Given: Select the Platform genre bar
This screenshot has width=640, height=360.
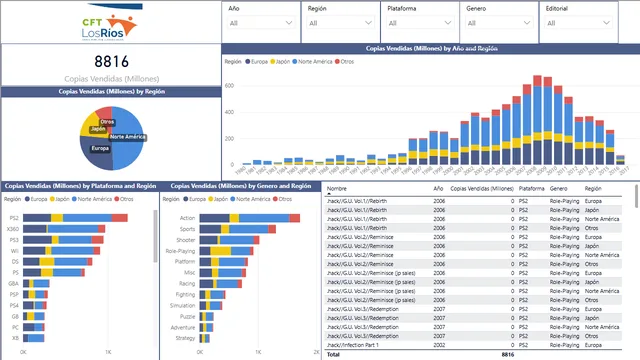Looking at the screenshot, I should pos(224,262).
